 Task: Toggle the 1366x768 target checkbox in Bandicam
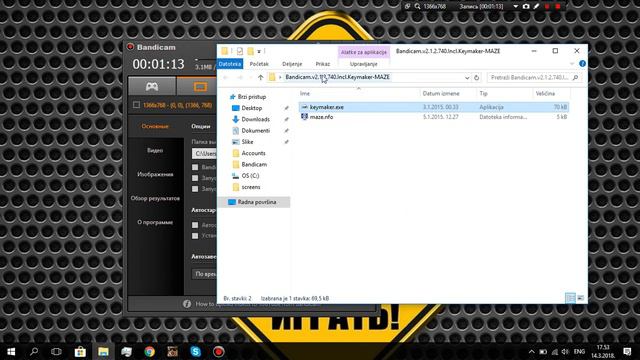click(x=136, y=105)
